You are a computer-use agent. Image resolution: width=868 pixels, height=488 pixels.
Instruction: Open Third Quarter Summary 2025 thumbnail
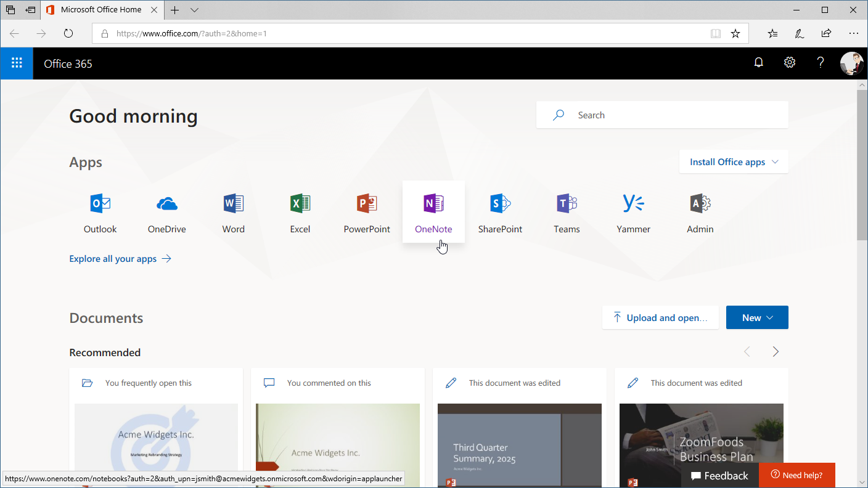tap(520, 445)
